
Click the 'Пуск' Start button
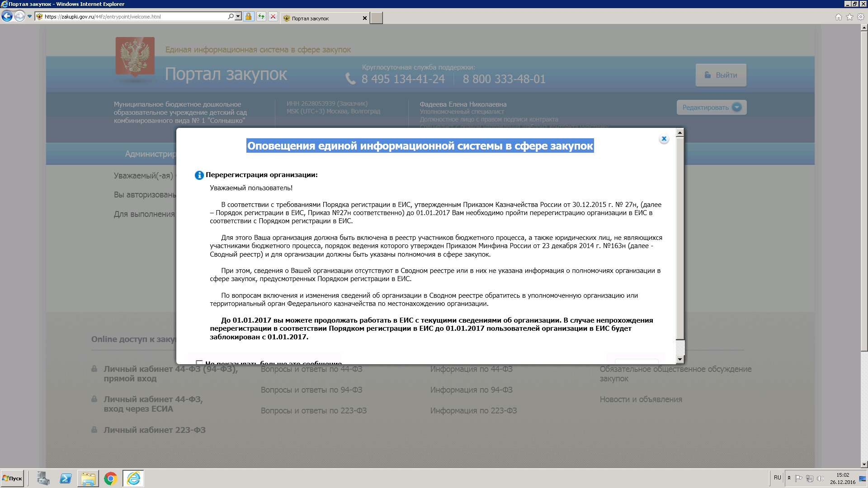point(13,479)
